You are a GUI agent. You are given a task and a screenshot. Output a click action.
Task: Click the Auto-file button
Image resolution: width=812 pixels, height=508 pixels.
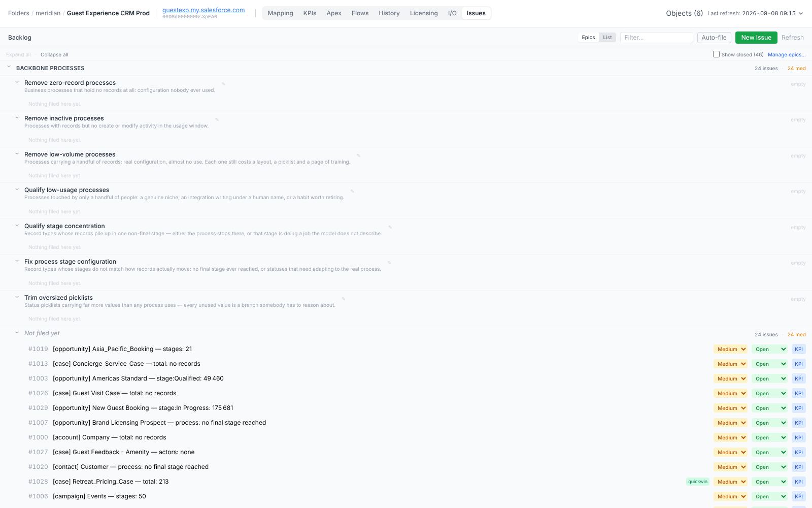point(714,38)
